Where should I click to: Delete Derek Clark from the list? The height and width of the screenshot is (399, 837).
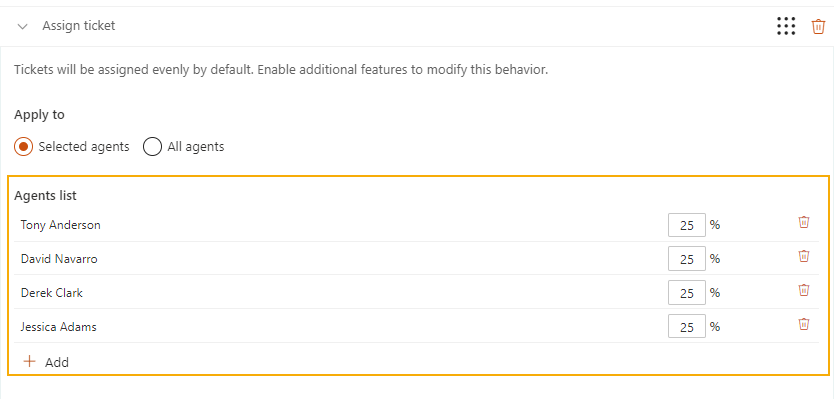click(803, 291)
